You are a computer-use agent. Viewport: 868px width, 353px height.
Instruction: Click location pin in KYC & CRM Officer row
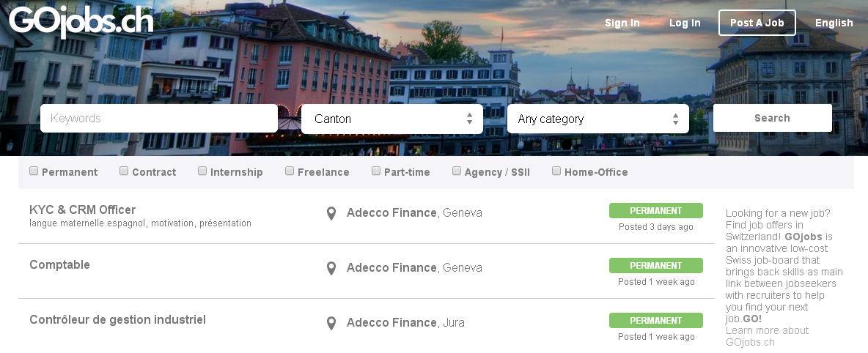331,214
